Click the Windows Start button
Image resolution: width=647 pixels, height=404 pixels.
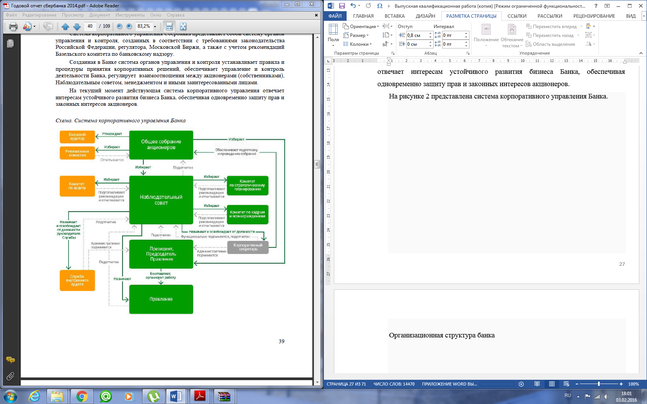click(x=10, y=396)
